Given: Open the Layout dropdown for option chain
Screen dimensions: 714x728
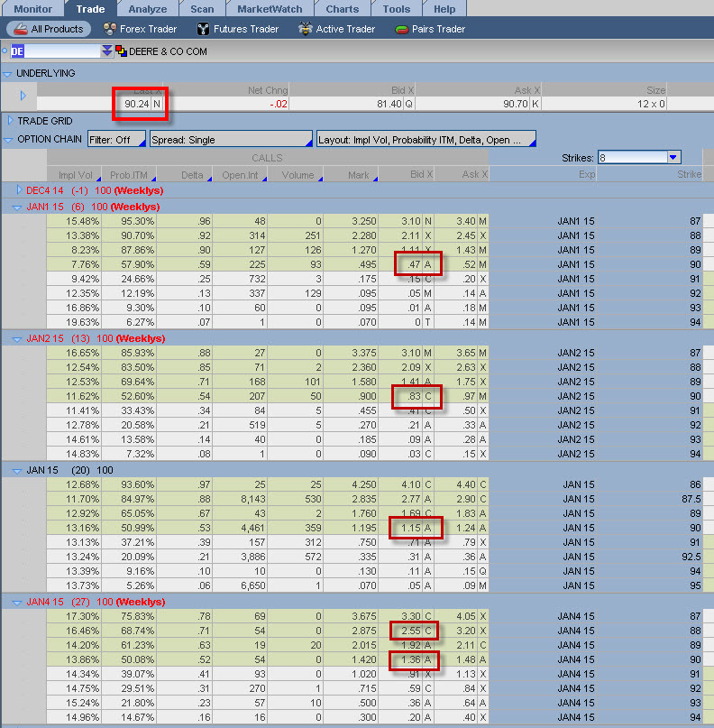Looking at the screenshot, I should (426, 140).
